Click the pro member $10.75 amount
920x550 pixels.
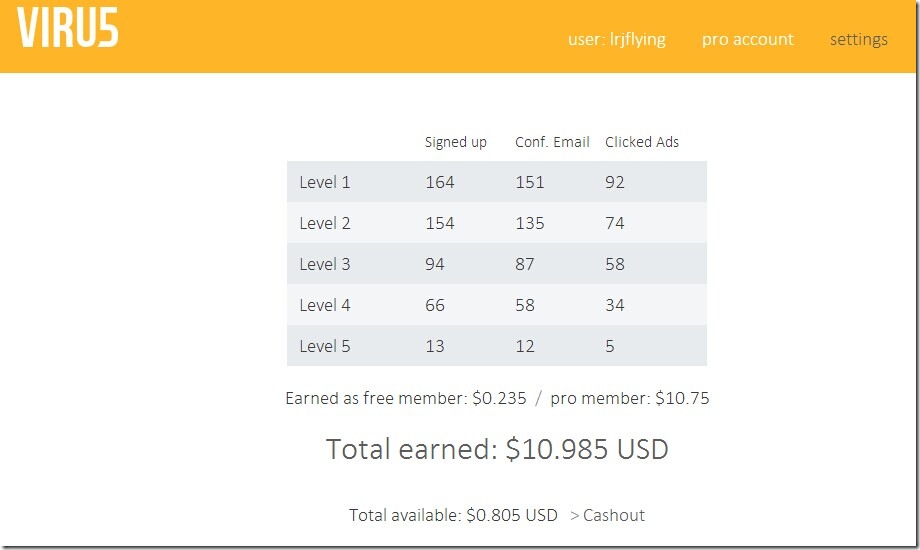coord(682,398)
